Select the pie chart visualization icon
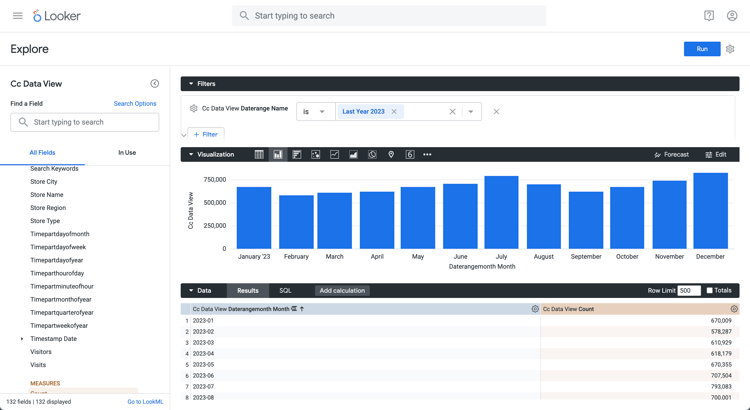750x410 pixels. (372, 155)
